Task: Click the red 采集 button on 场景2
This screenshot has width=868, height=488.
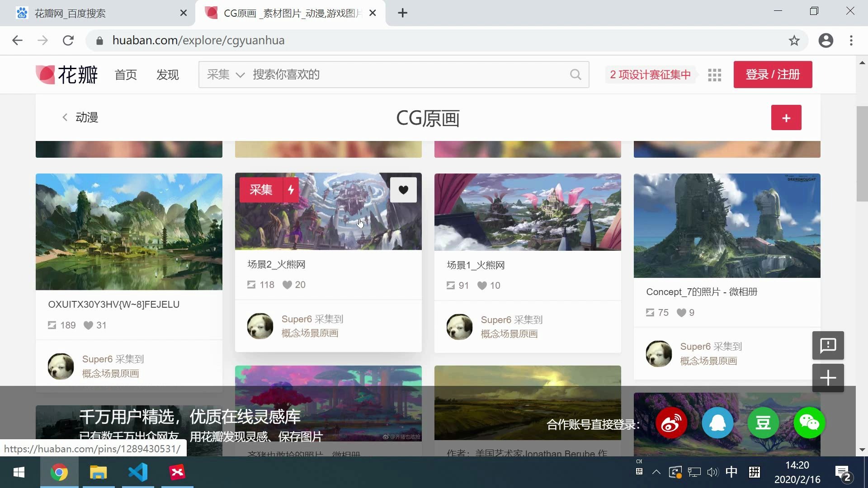Action: click(261, 190)
